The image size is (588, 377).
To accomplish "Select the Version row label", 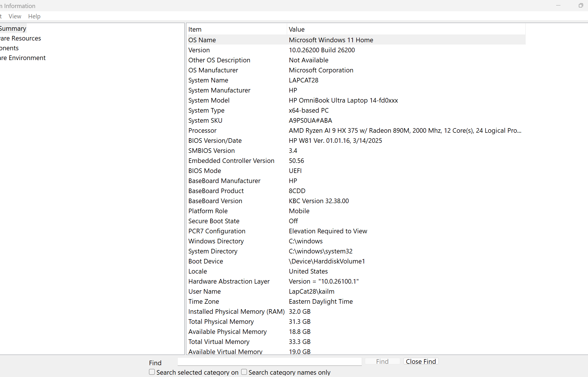I will [199, 50].
